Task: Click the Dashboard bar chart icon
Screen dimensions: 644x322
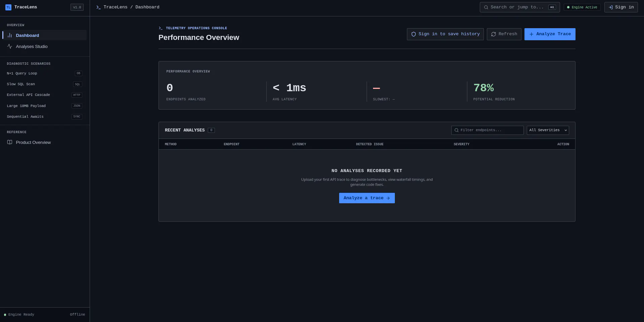Action: point(10,35)
